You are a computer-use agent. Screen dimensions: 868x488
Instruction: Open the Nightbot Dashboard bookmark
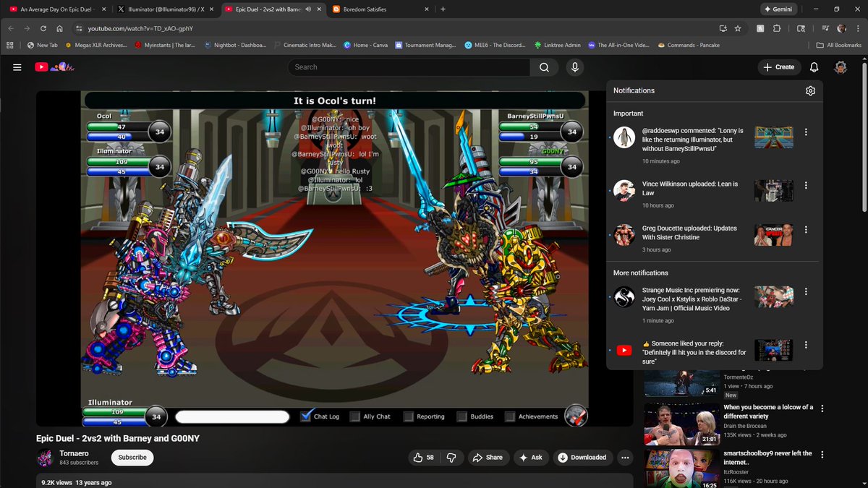235,45
